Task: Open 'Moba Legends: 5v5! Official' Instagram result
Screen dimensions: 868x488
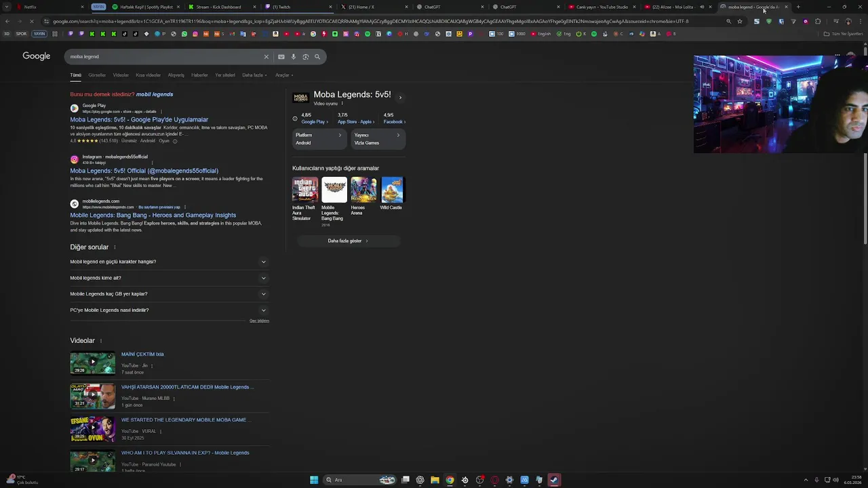Action: coord(144,171)
